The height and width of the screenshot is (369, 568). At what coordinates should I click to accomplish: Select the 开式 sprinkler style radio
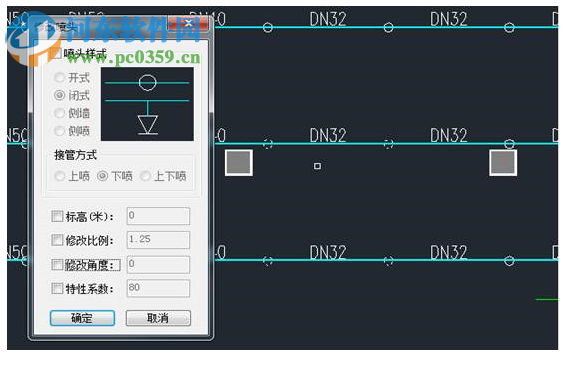(59, 77)
